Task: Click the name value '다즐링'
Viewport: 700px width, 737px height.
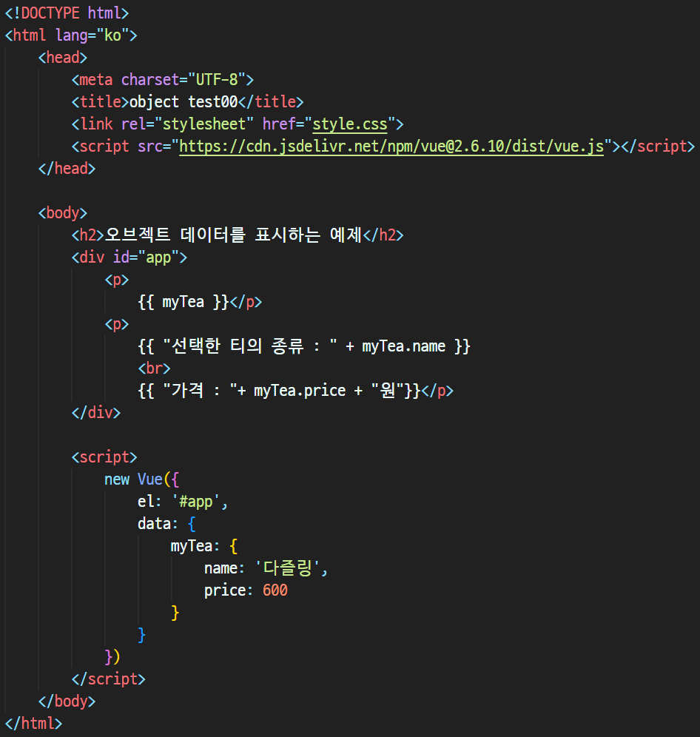Action: pos(287,568)
